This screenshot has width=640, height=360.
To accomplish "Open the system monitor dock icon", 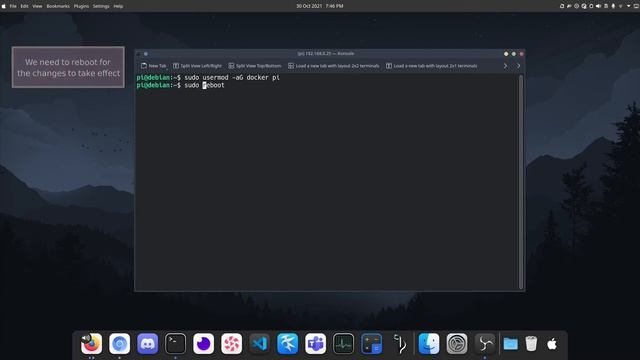I will click(x=343, y=344).
